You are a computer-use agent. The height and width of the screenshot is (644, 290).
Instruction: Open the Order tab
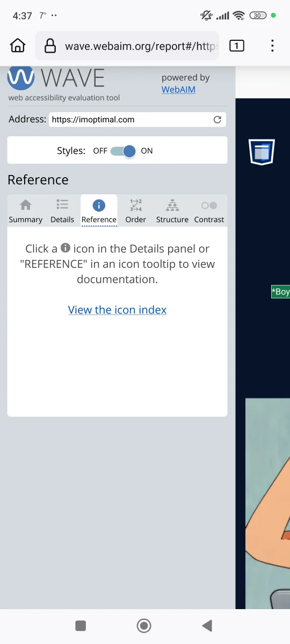(136, 211)
